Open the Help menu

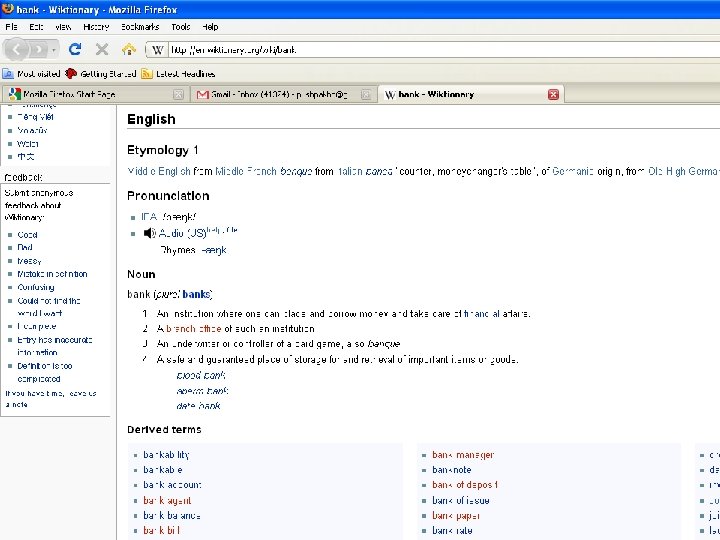(x=210, y=27)
